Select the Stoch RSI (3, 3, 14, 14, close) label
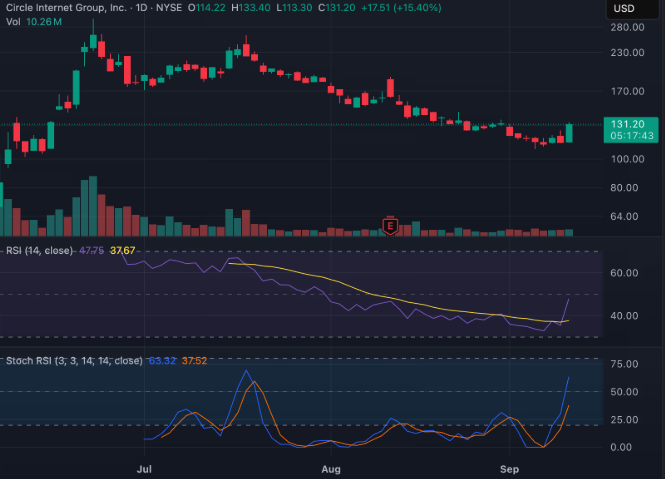The height and width of the screenshot is (479, 665). pos(74,361)
